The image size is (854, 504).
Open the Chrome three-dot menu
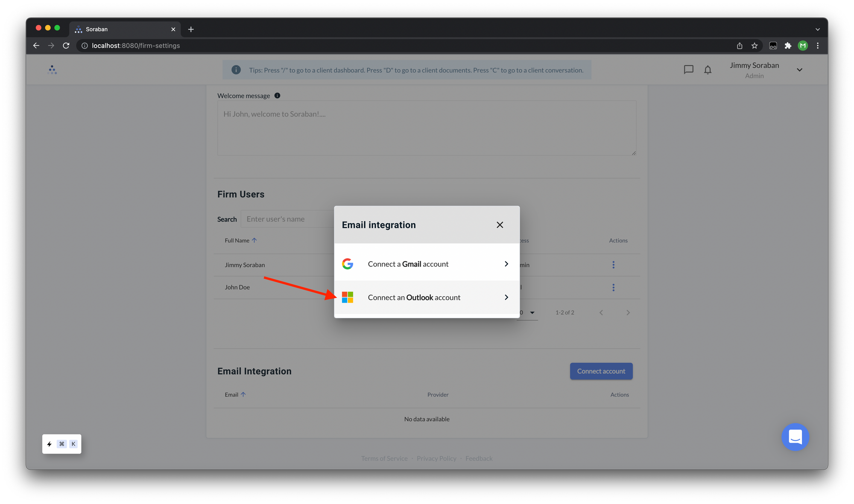pyautogui.click(x=818, y=46)
